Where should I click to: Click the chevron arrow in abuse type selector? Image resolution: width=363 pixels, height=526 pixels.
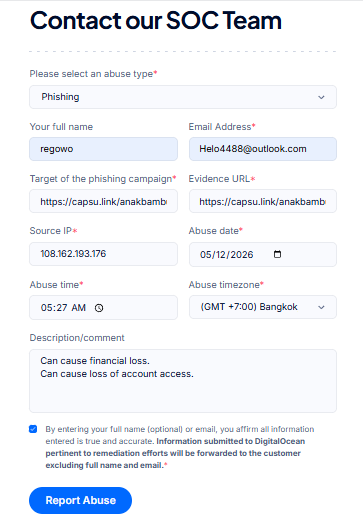[x=321, y=97]
